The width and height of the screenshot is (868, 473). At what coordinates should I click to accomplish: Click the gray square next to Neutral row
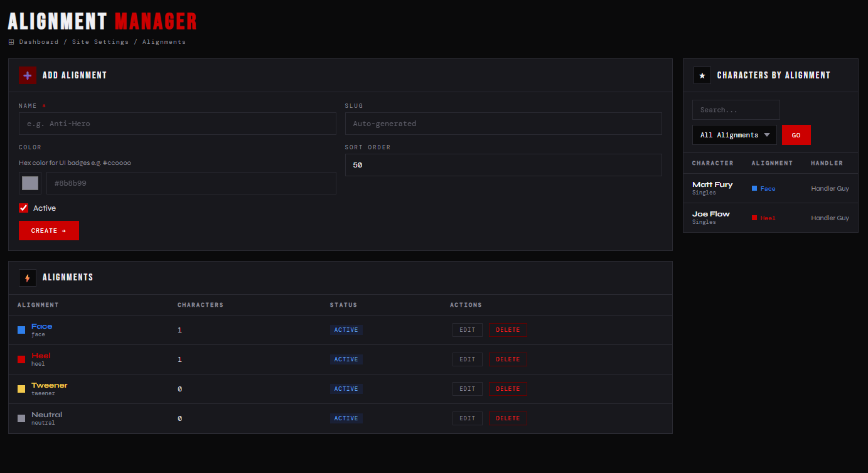tap(21, 418)
